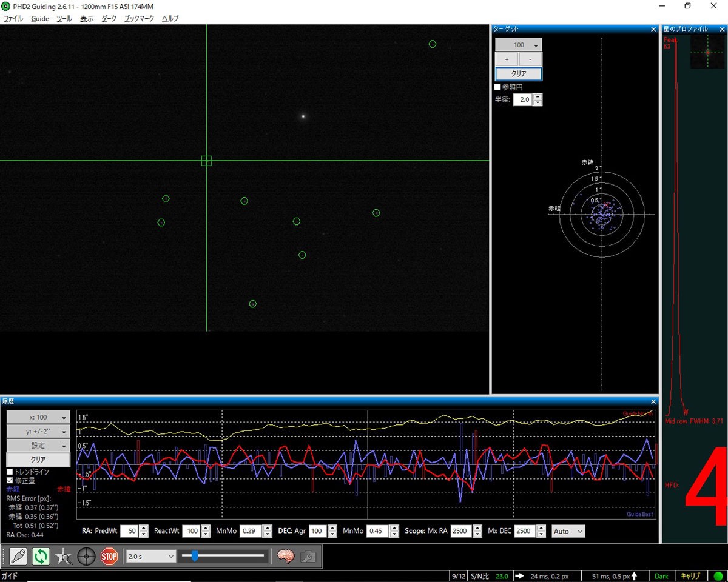Enable the 参照円 reference circle checkbox

point(497,87)
